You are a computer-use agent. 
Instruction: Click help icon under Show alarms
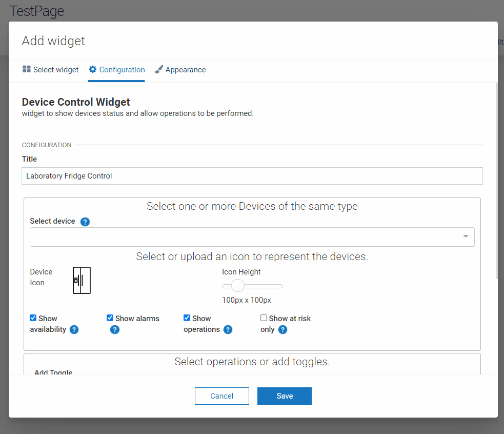(x=115, y=329)
